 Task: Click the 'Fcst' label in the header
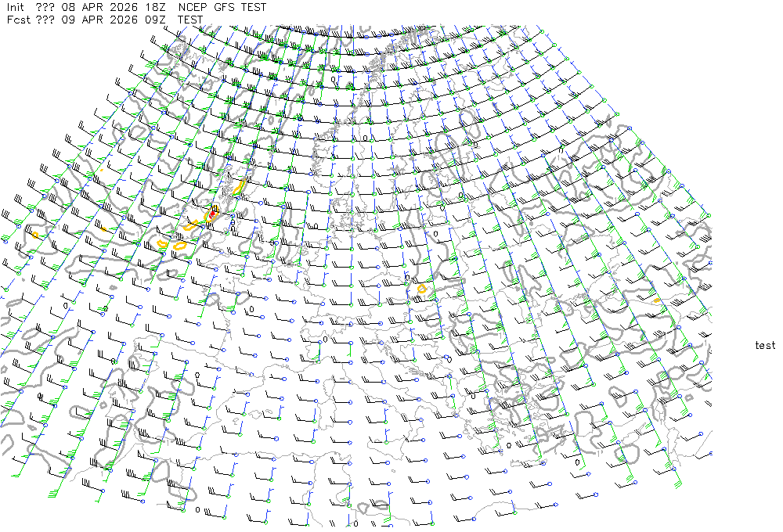(19, 20)
